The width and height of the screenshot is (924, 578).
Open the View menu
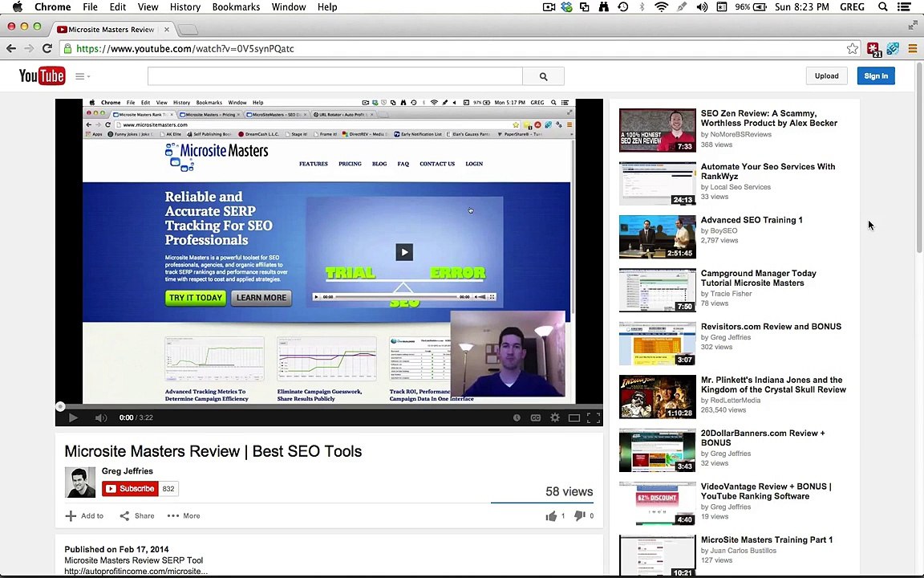[148, 7]
